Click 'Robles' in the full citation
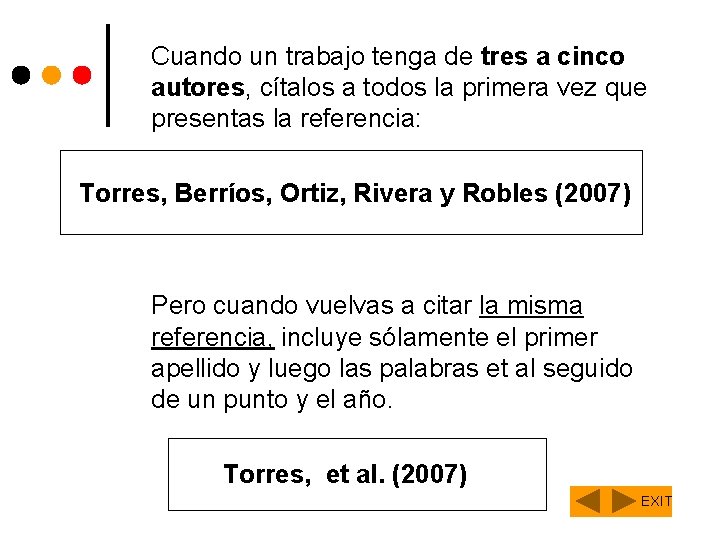Image resolution: width=720 pixels, height=540 pixels. tap(505, 192)
